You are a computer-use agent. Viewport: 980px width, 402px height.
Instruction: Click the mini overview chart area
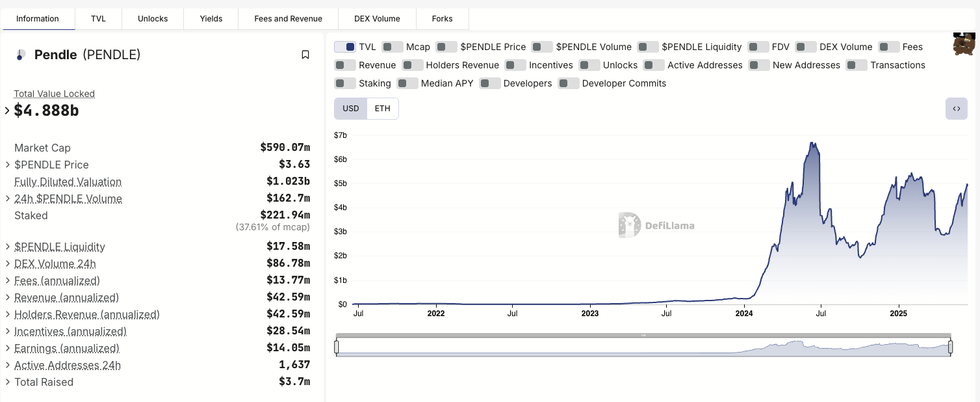[x=643, y=348]
